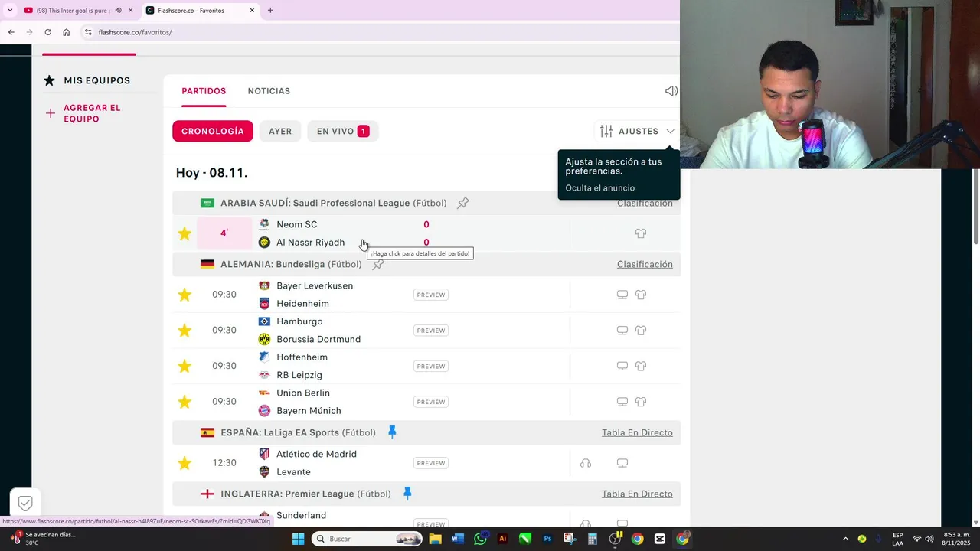Click shirt icon for Hamburgo vs Dortmund
The width and height of the screenshot is (980, 551).
click(641, 331)
